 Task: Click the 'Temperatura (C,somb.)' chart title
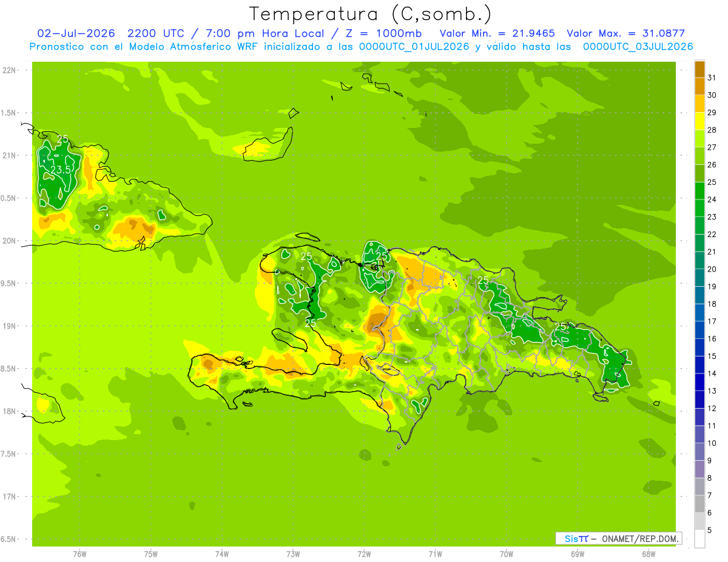pos(371,14)
